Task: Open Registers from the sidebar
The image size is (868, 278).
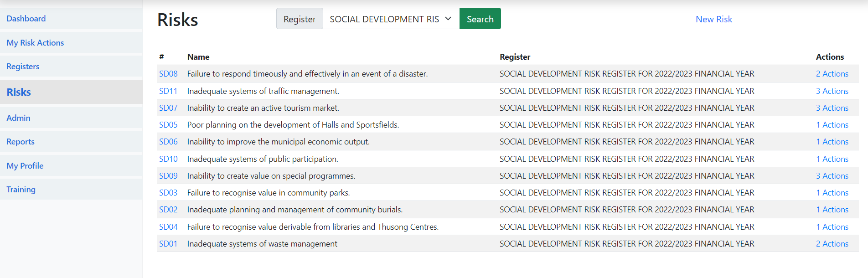Action: [x=23, y=67]
